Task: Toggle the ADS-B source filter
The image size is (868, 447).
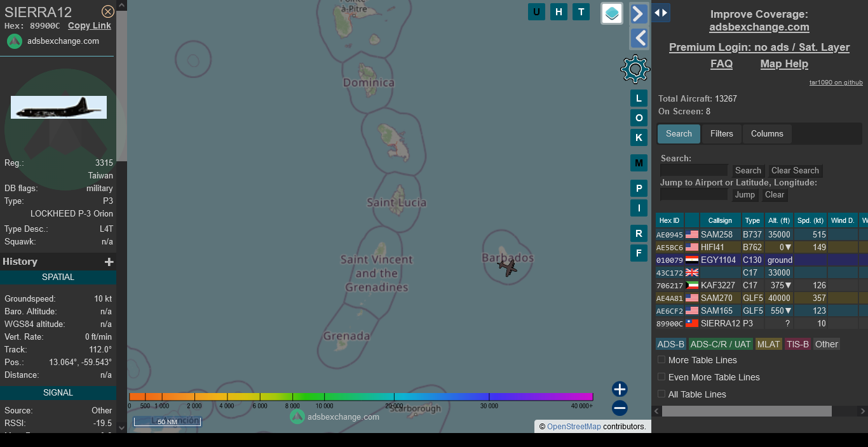Action: click(x=671, y=344)
